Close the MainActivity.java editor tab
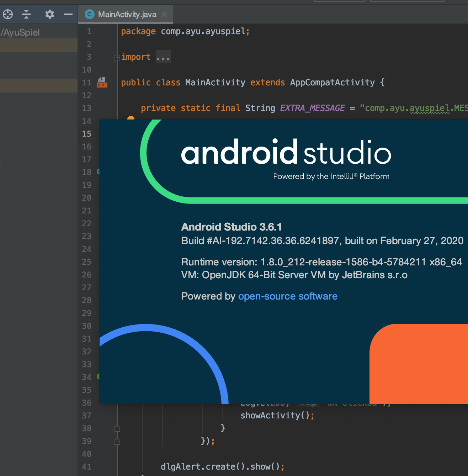The width and height of the screenshot is (468, 476). (164, 14)
